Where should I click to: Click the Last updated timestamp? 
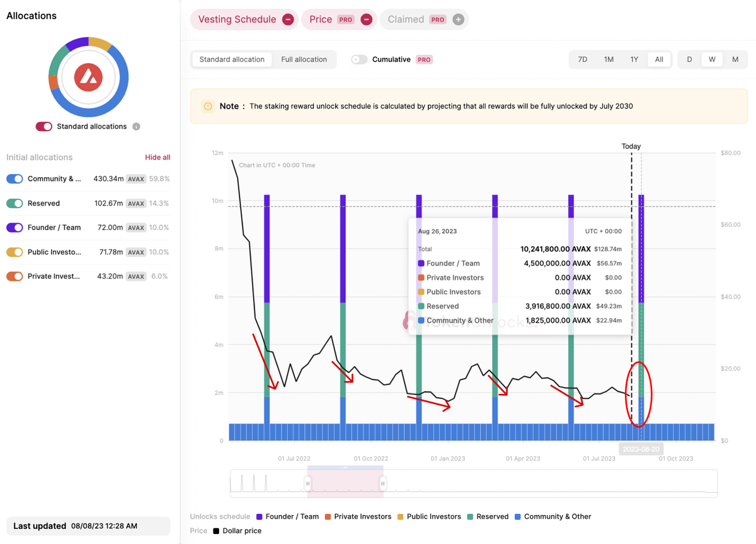click(104, 526)
